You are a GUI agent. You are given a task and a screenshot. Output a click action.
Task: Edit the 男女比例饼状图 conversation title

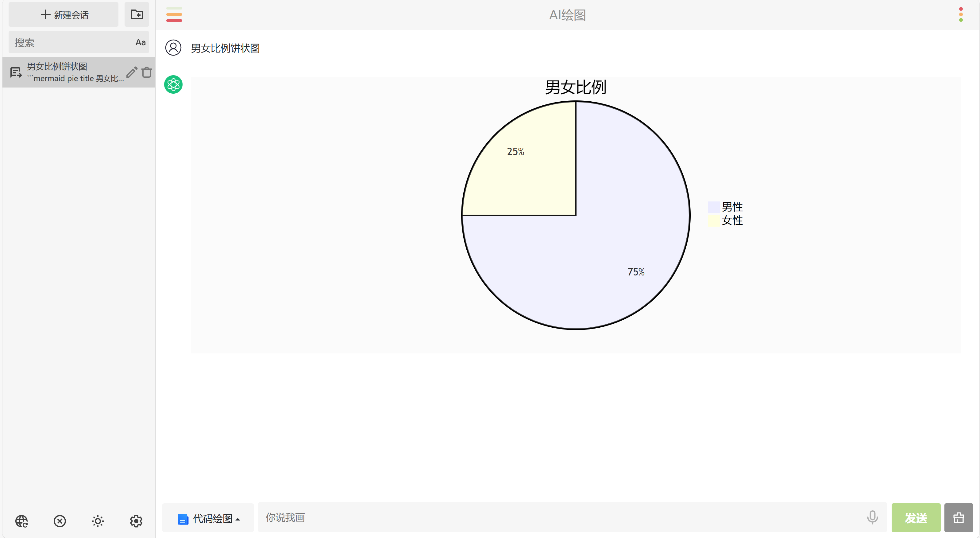pos(132,72)
